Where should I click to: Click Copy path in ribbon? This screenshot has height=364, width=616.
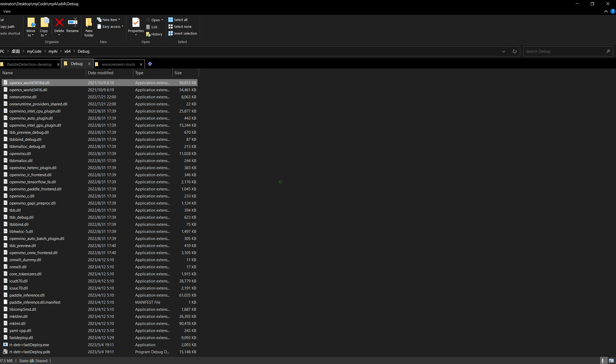[x=7, y=26]
